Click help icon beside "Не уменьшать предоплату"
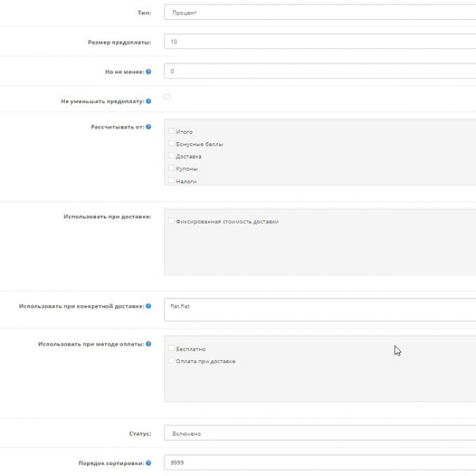 [x=149, y=101]
